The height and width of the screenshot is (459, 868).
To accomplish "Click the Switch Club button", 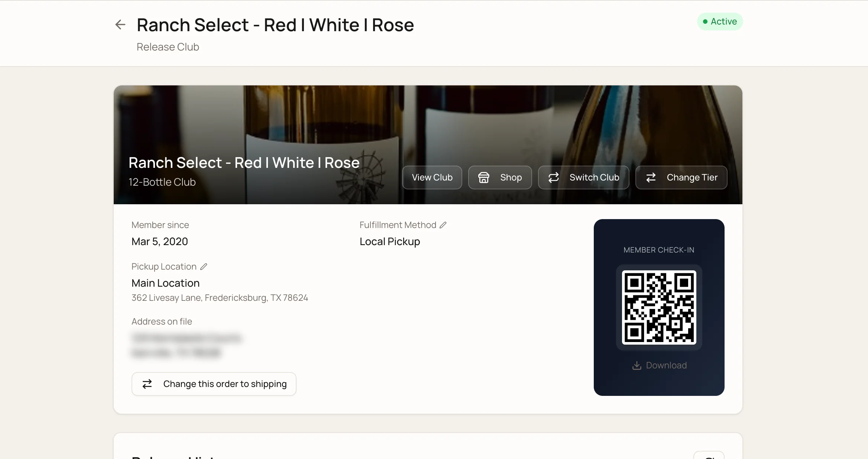I will coord(584,178).
